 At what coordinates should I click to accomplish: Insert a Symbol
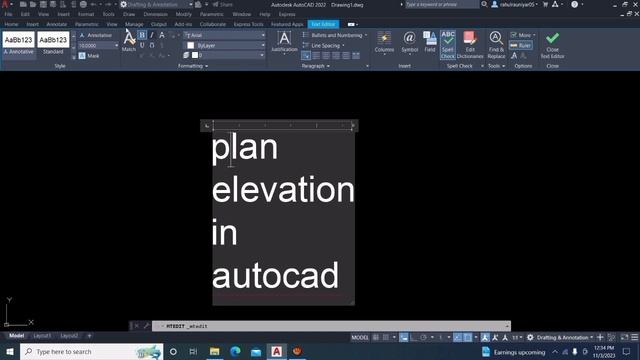(x=409, y=42)
